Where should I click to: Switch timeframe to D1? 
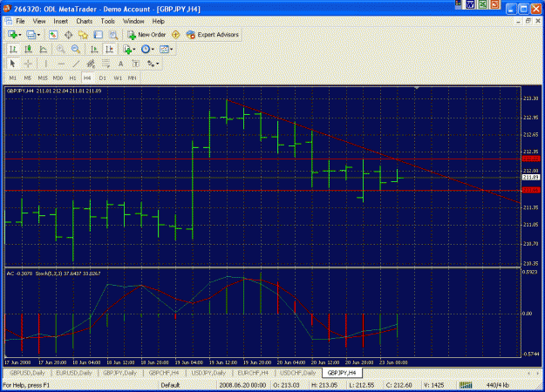[102, 78]
